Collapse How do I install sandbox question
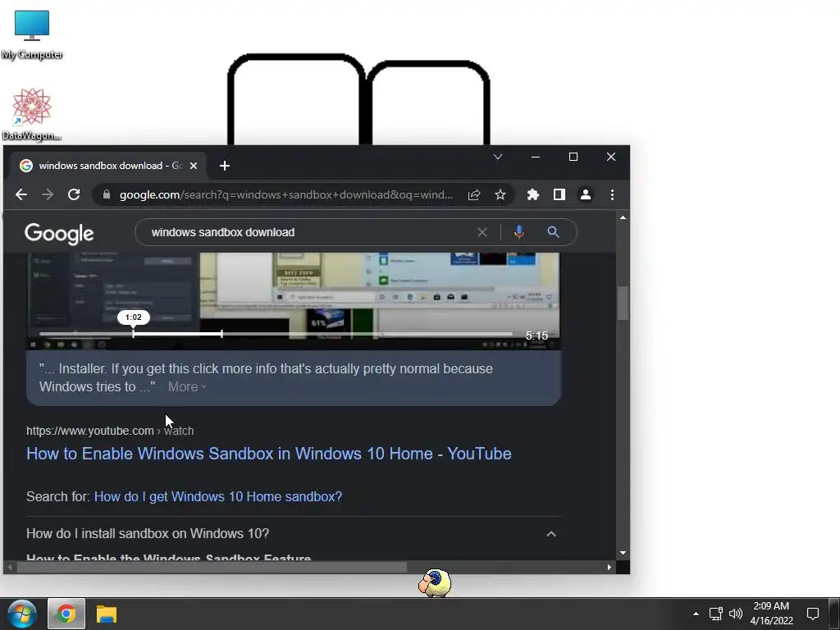Viewport: 840px width, 630px height. pos(550,534)
